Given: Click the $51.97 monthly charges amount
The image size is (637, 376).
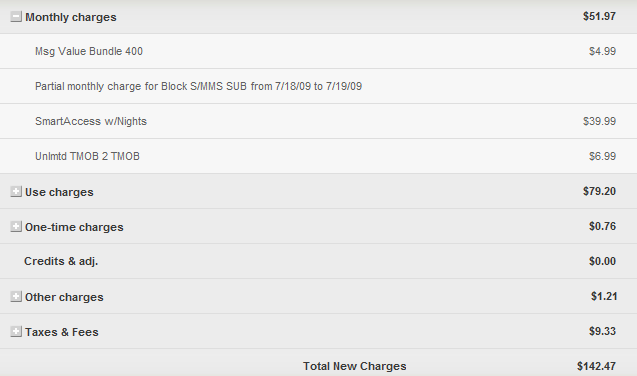Looking at the screenshot, I should (599, 16).
